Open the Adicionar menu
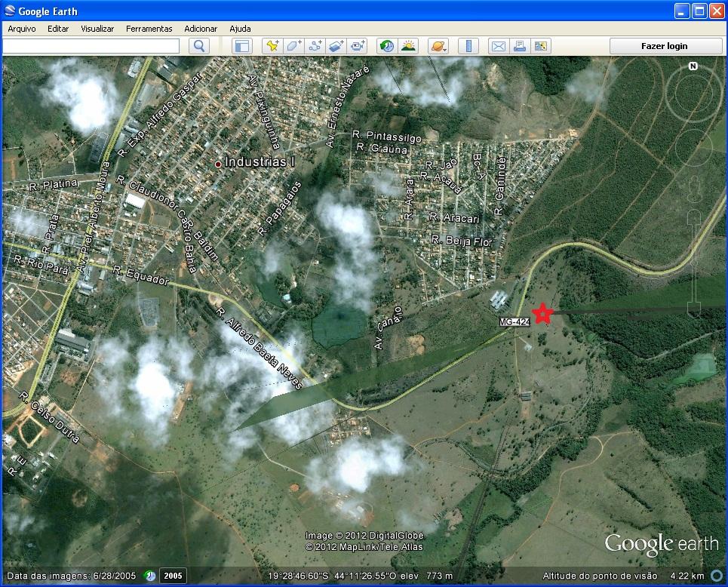The image size is (728, 587). pos(201,29)
